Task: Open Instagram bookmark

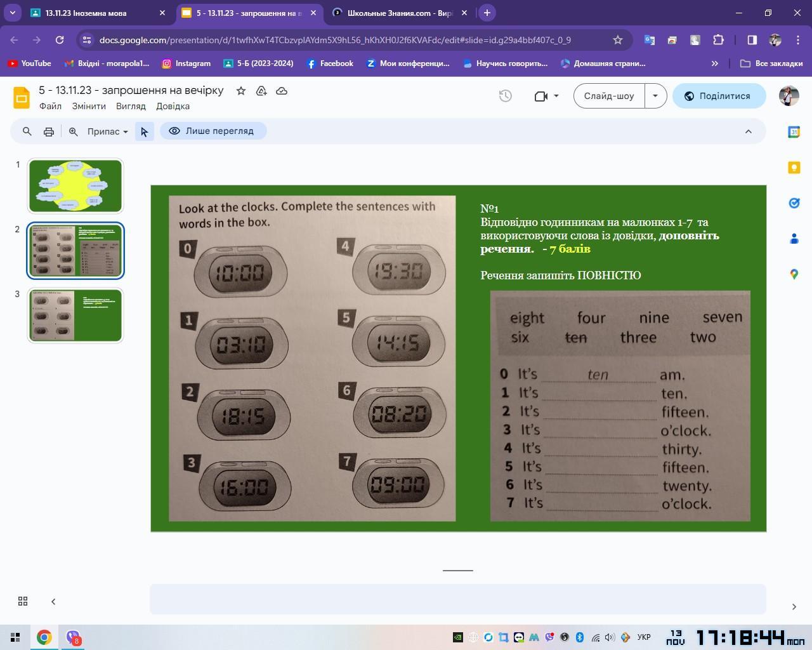Action: [x=187, y=63]
